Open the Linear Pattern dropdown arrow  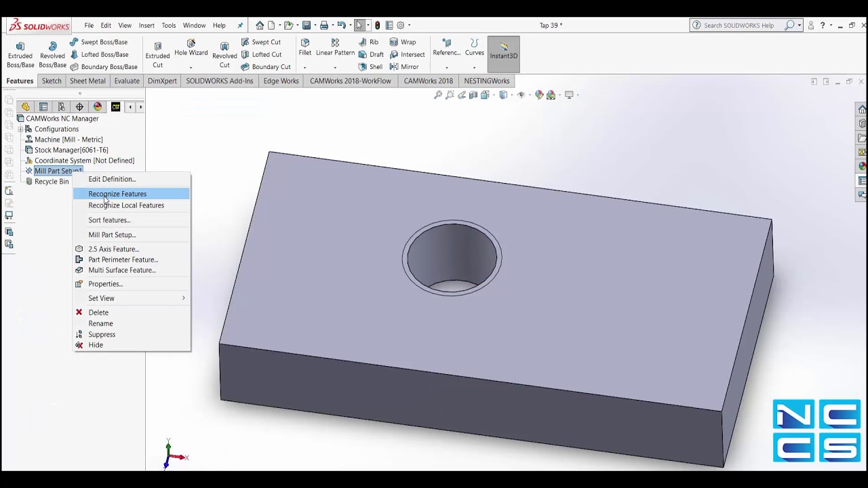coord(335,67)
